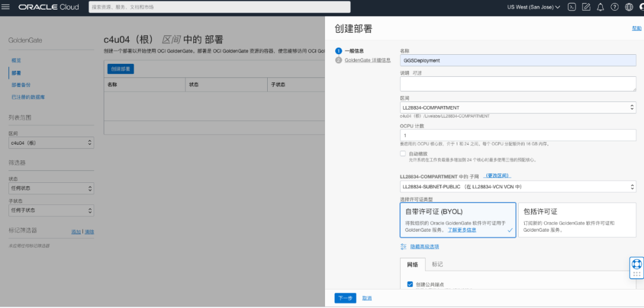Open Cloud Shell developer tools icon
The width and height of the screenshot is (644, 308).
coord(571,7)
